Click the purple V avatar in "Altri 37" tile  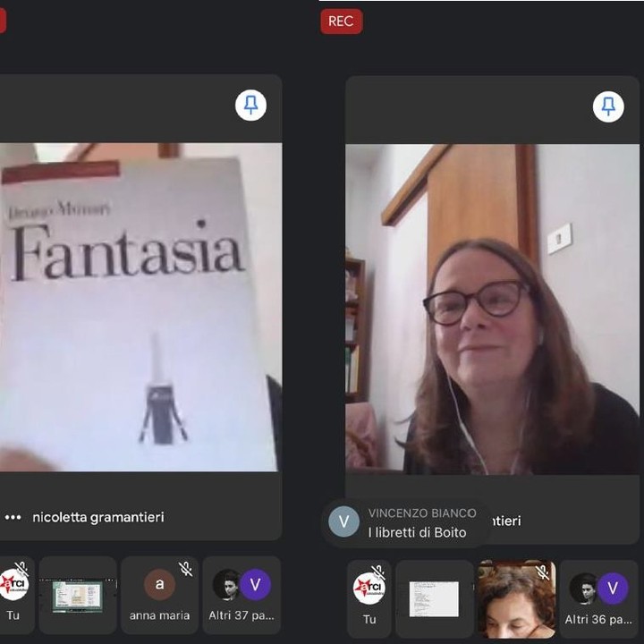pos(255,584)
